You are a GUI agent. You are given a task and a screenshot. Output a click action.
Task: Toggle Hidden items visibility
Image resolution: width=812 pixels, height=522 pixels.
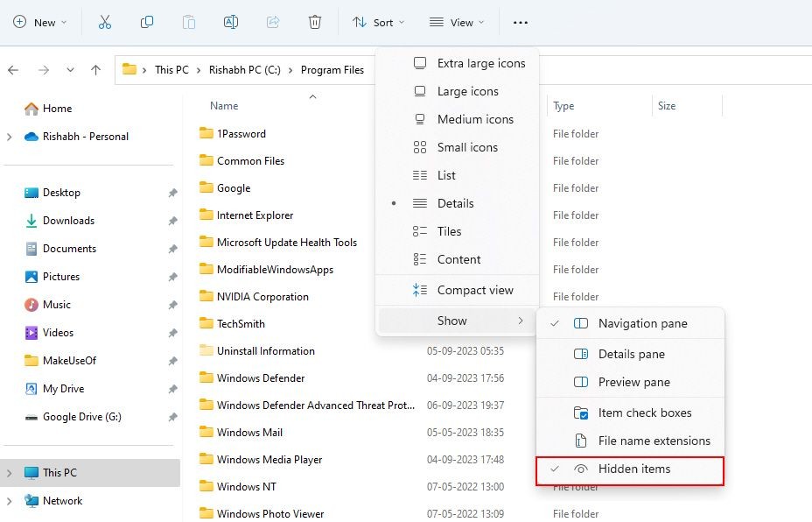[630, 469]
